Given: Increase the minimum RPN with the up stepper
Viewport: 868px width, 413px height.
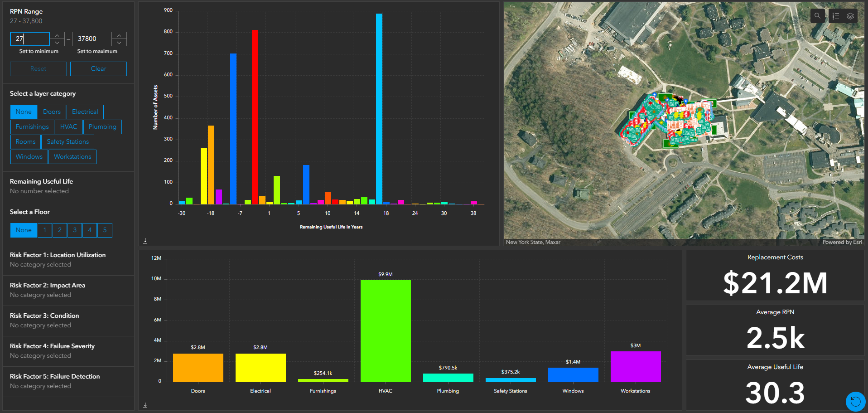Looking at the screenshot, I should click(x=57, y=35).
